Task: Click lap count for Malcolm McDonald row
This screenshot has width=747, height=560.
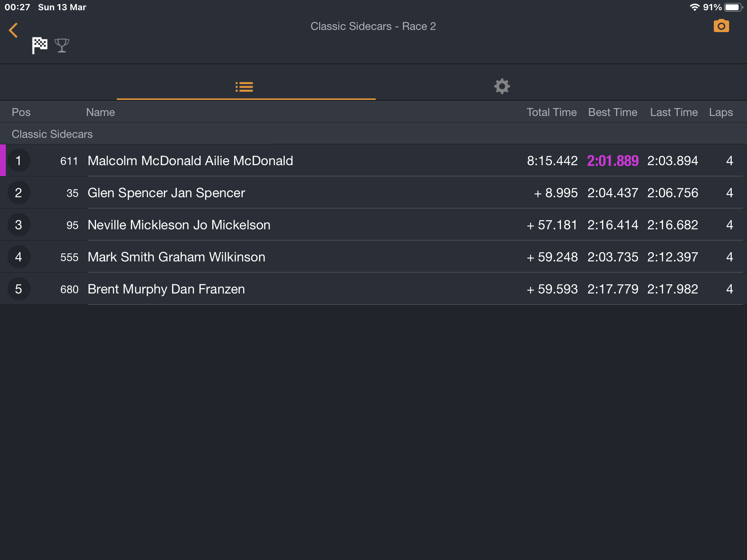Action: (x=729, y=161)
